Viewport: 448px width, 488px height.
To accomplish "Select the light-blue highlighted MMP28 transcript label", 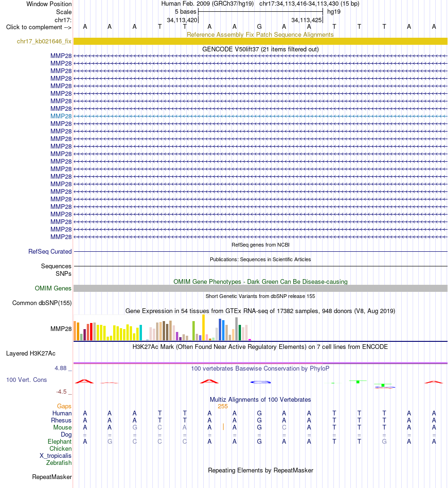I will (x=61, y=116).
